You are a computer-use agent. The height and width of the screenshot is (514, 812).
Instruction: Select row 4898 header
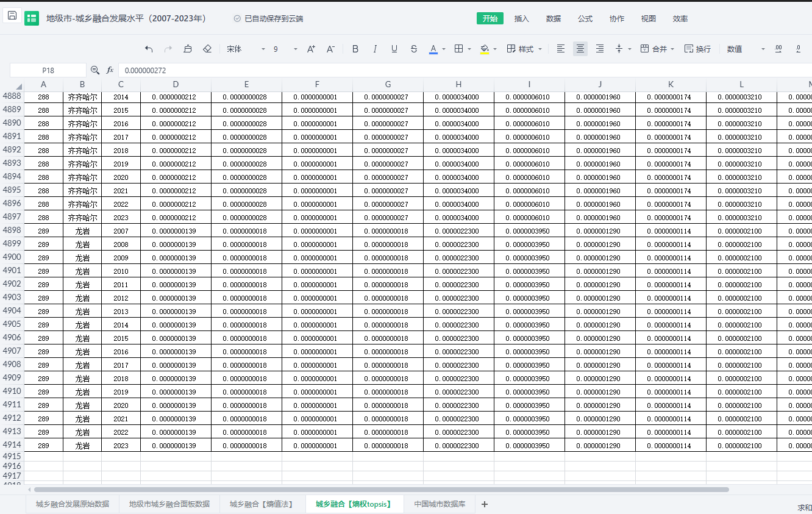tap(12, 230)
